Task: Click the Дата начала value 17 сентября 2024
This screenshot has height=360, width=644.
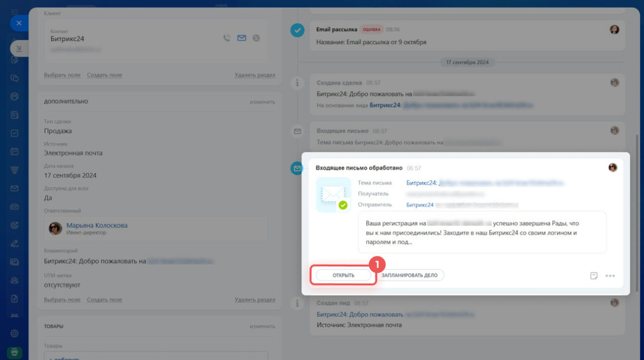Action: coord(70,175)
